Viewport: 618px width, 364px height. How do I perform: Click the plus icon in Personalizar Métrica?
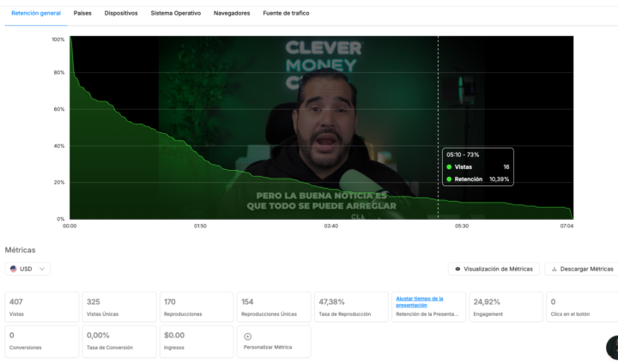point(247,337)
